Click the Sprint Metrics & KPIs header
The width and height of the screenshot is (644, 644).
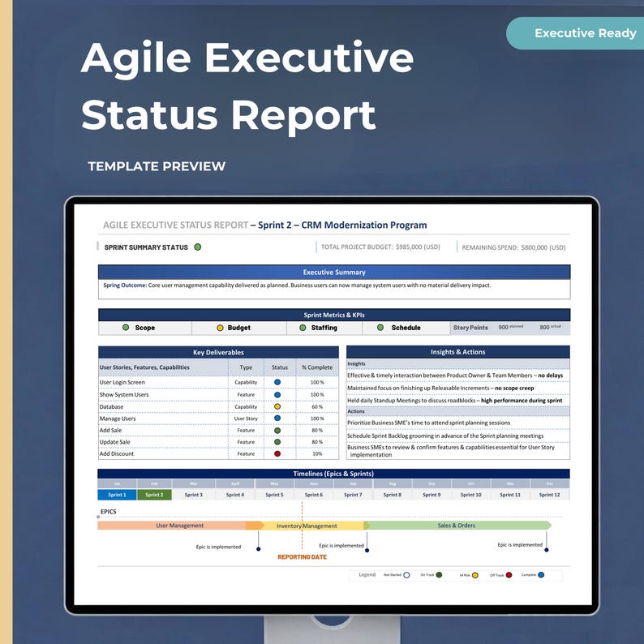[334, 315]
